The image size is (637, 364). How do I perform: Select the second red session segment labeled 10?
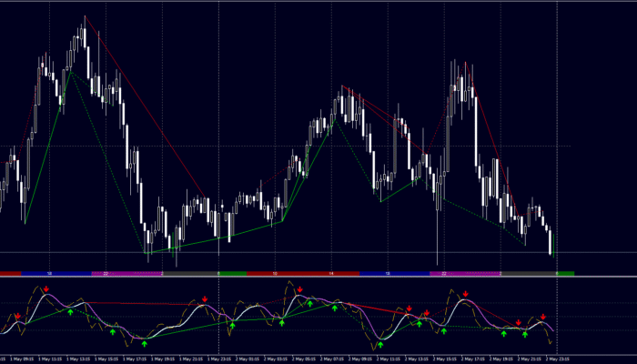click(x=275, y=273)
